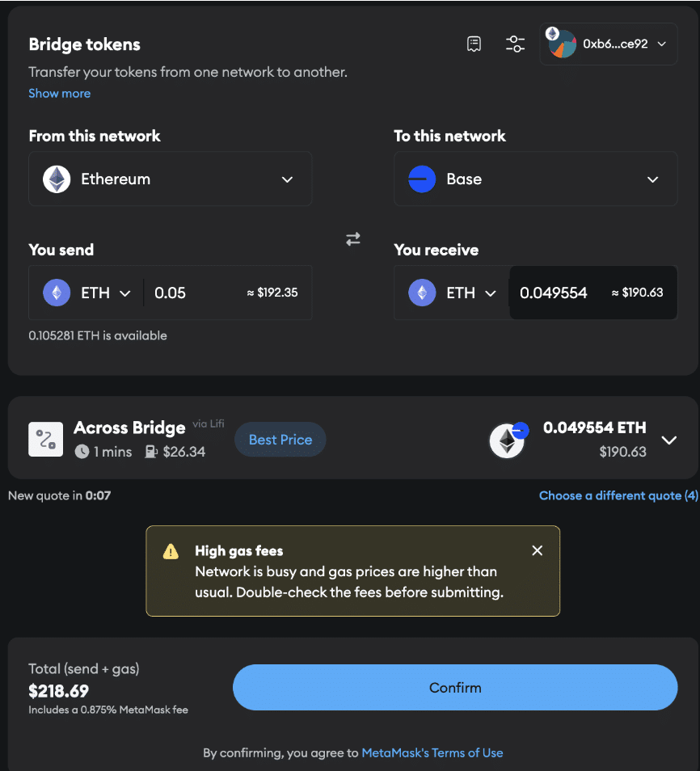Open the account selector 0xb6...ce92
700x771 pixels.
(x=609, y=44)
